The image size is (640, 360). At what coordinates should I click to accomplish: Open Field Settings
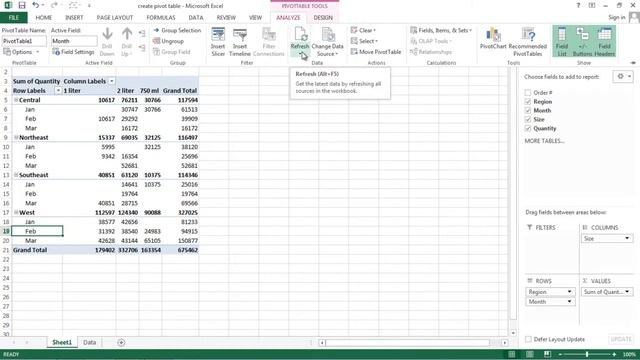(73, 52)
